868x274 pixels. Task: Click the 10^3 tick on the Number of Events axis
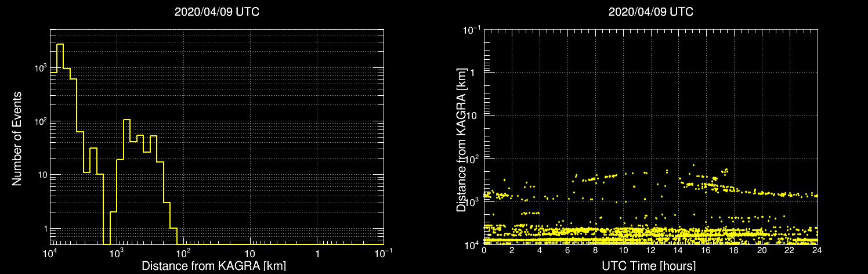coord(41,67)
